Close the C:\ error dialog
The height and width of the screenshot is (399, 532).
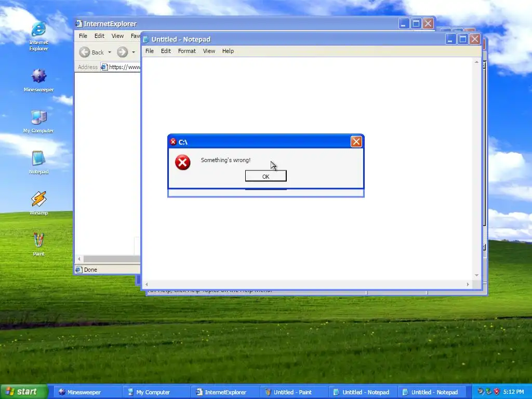click(356, 142)
